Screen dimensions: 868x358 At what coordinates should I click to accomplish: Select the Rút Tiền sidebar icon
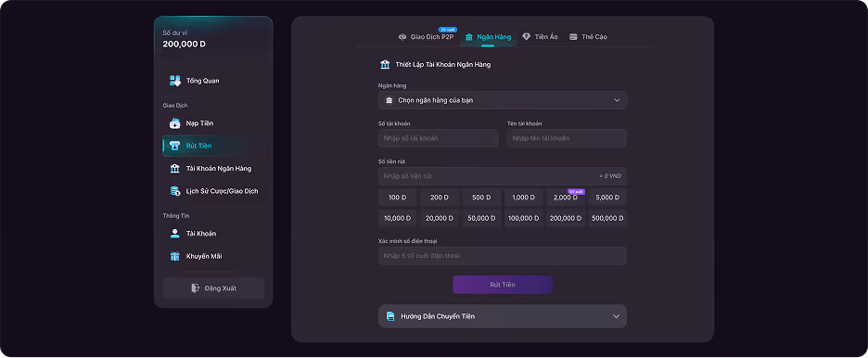coord(175,147)
